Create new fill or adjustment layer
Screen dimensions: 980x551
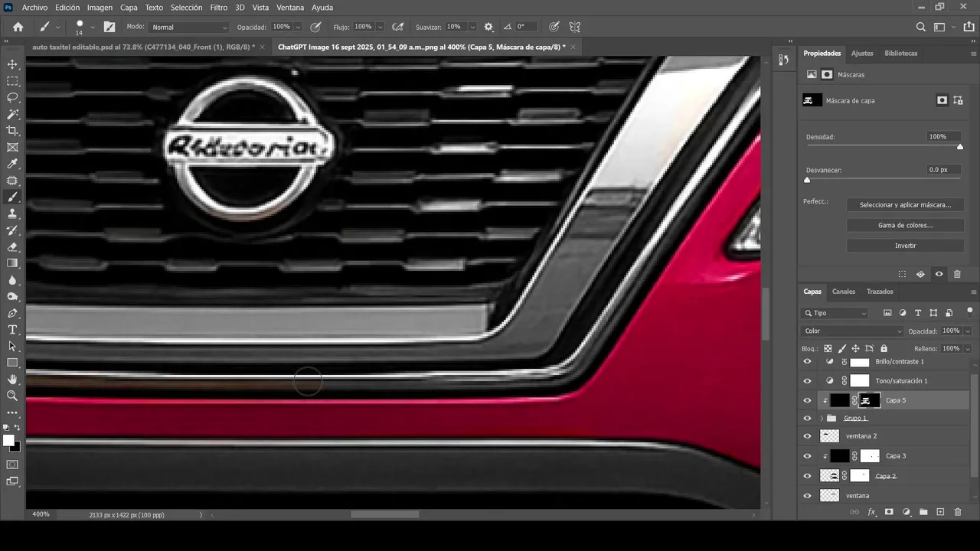pos(906,512)
